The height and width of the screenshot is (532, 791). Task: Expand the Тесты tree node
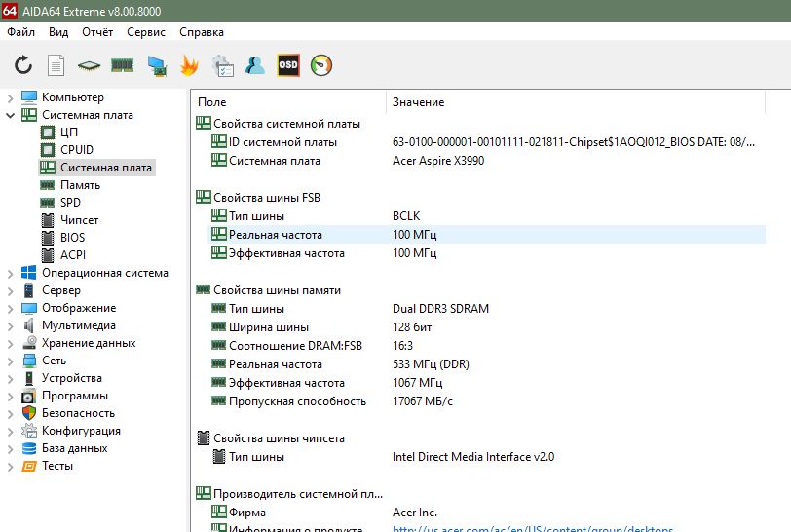10,467
